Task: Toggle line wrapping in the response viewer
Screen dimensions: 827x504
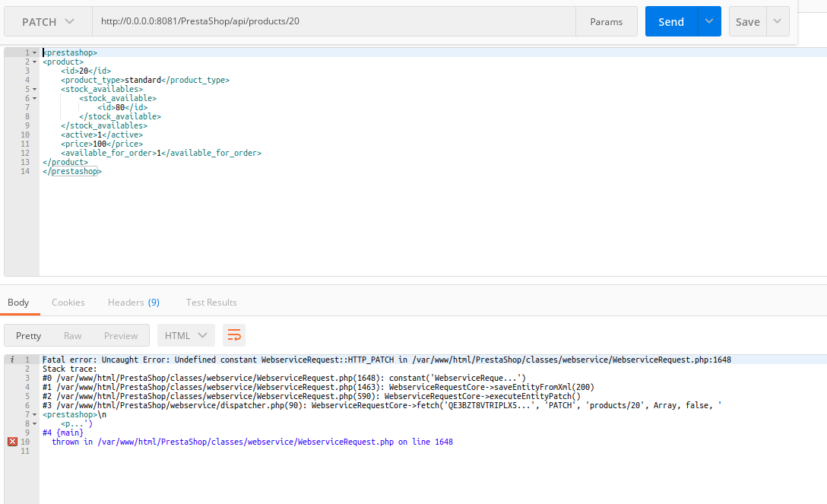Action: point(233,334)
